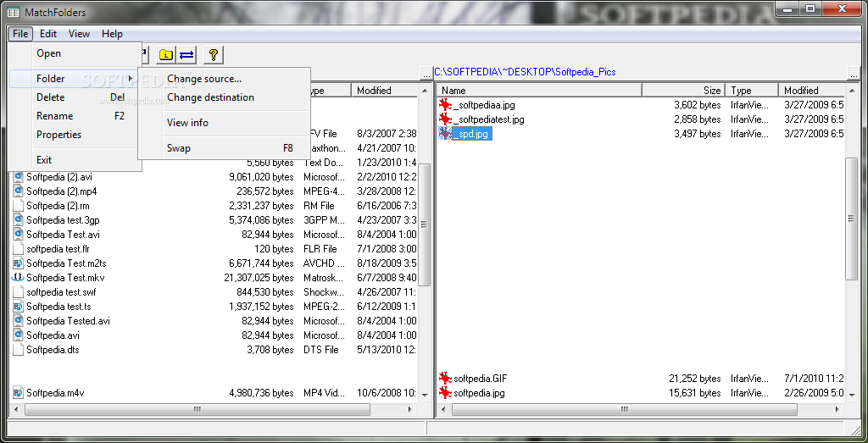Image resolution: width=868 pixels, height=443 pixels.
Task: Click the destination folder browse (...) button
Action: coord(853,73)
